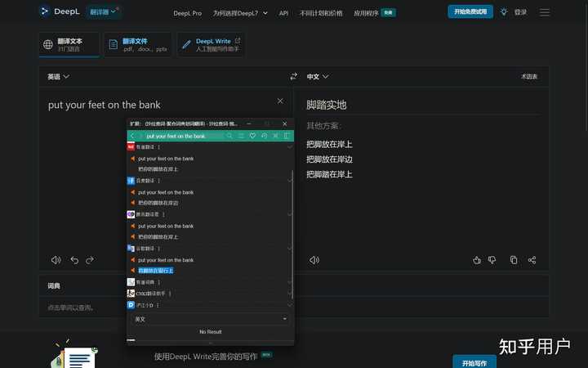
Task: Open the DeepL Write tab
Action: click(211, 44)
